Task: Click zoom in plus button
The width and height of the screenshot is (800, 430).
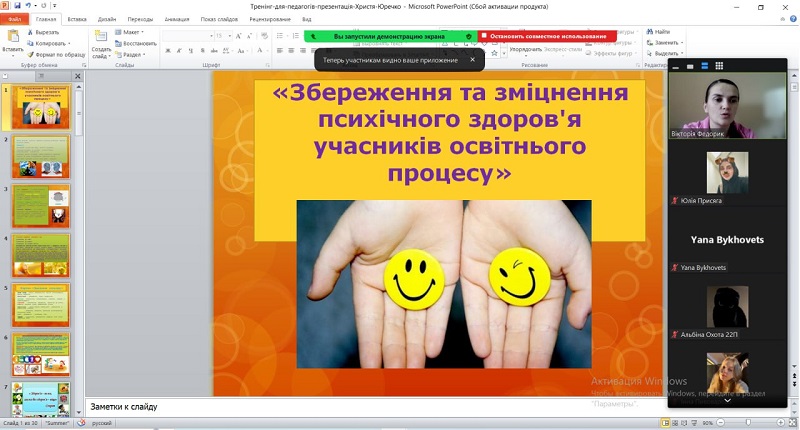Action: [781, 423]
